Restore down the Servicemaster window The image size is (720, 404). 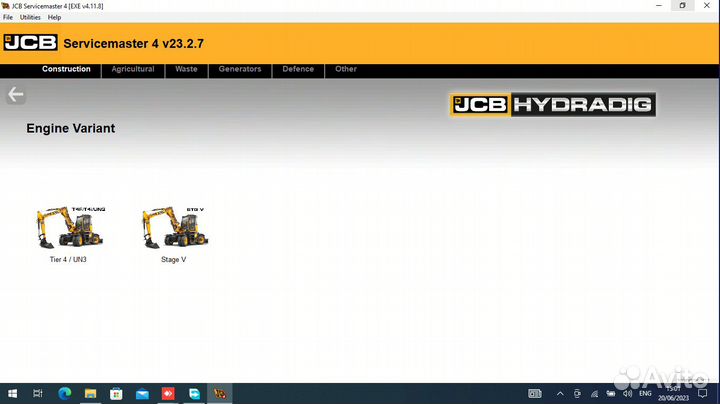click(682, 6)
